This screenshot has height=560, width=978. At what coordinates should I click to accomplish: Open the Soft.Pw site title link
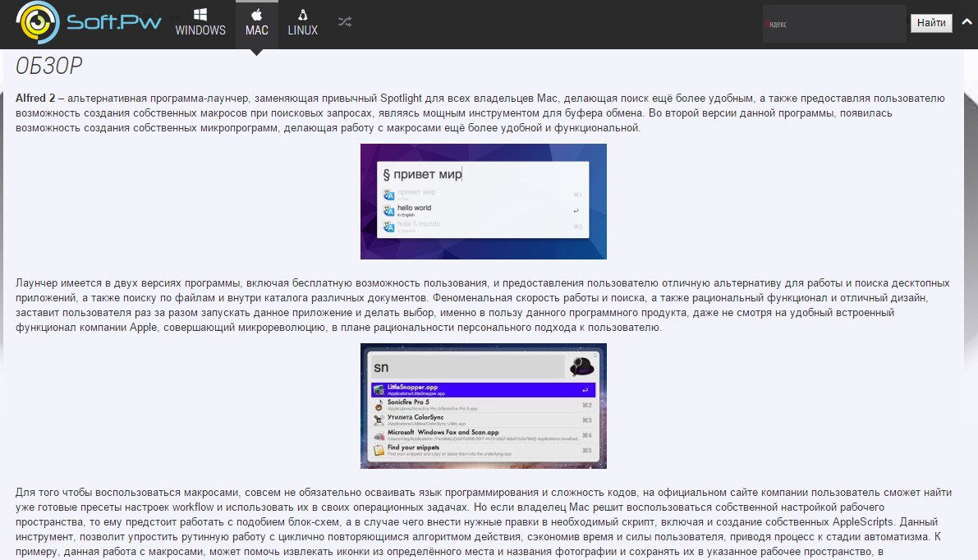pos(113,22)
